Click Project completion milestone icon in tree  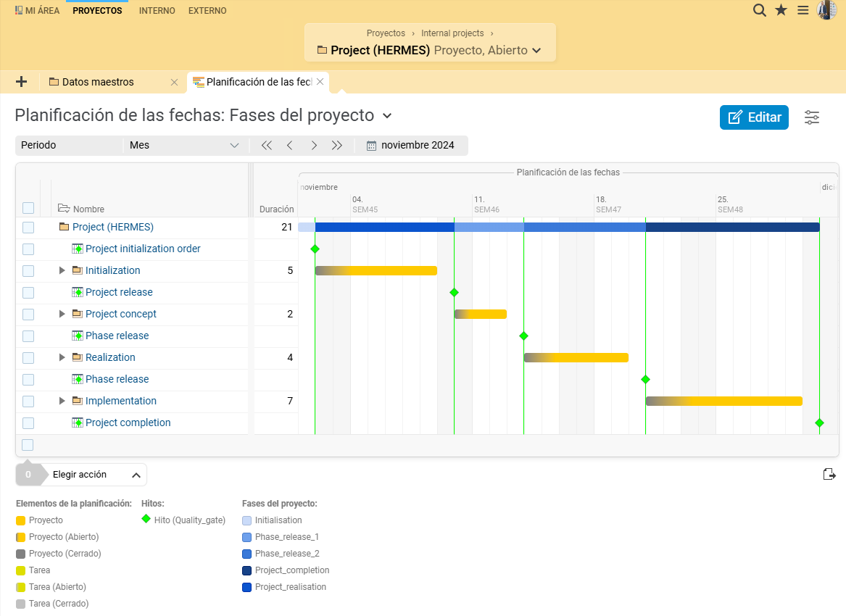pos(77,423)
